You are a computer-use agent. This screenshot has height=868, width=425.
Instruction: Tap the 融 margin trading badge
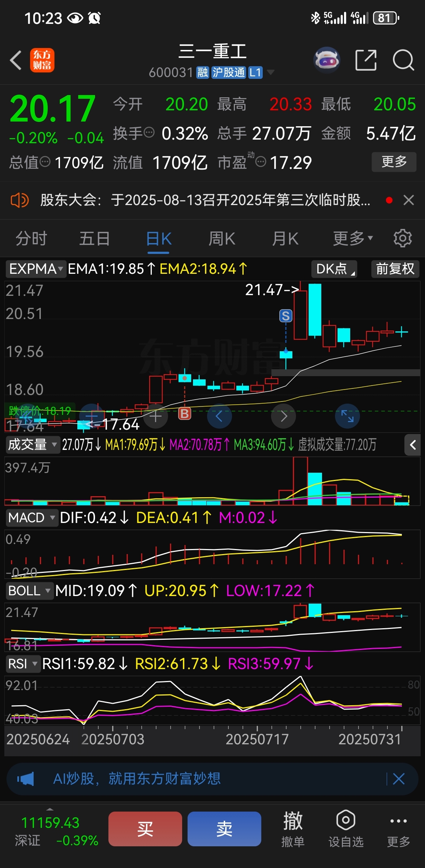coord(202,72)
